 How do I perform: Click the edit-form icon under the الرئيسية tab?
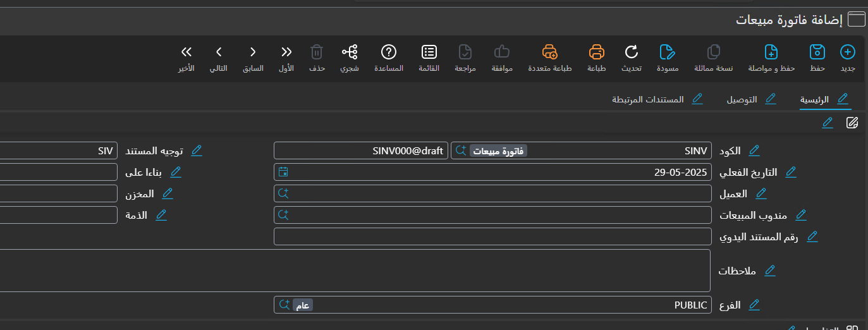coord(852,123)
